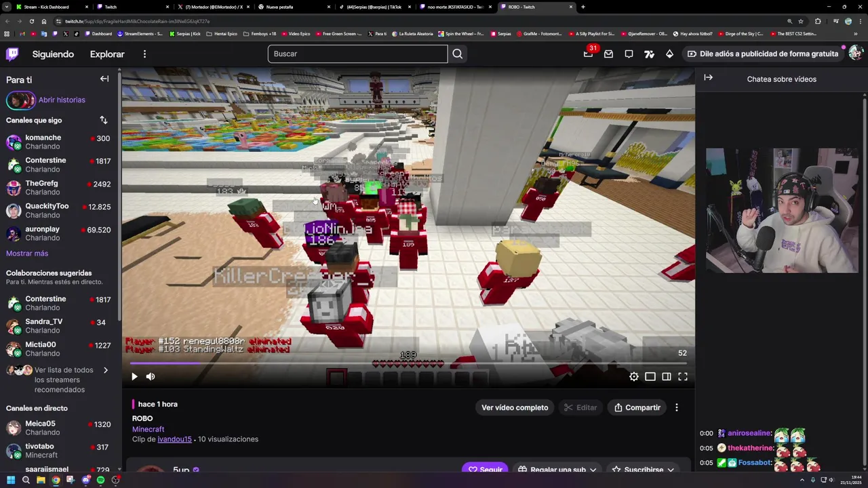The image size is (868, 488).
Task: Open TheGrefg channel row
Action: click(x=59, y=188)
